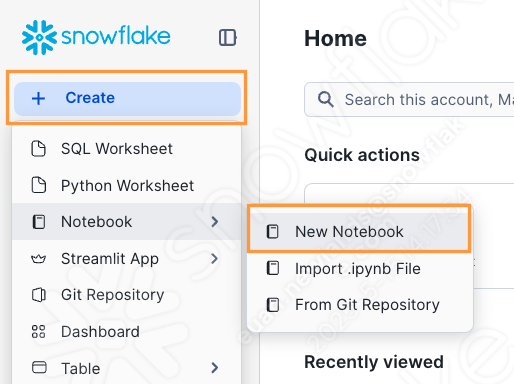Click the Python Worksheet file icon
This screenshot has width=514, height=384.
click(39, 185)
